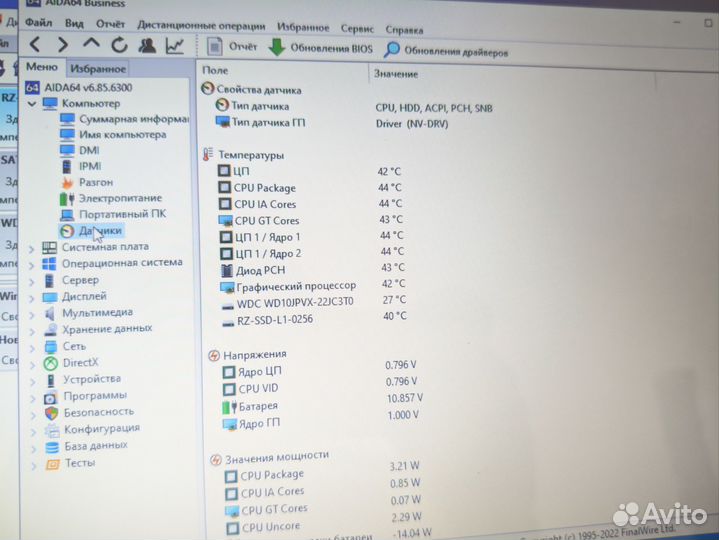Screen dimensions: 719x540
Task: Click the Forward navigation arrow
Action: pyautogui.click(x=63, y=44)
